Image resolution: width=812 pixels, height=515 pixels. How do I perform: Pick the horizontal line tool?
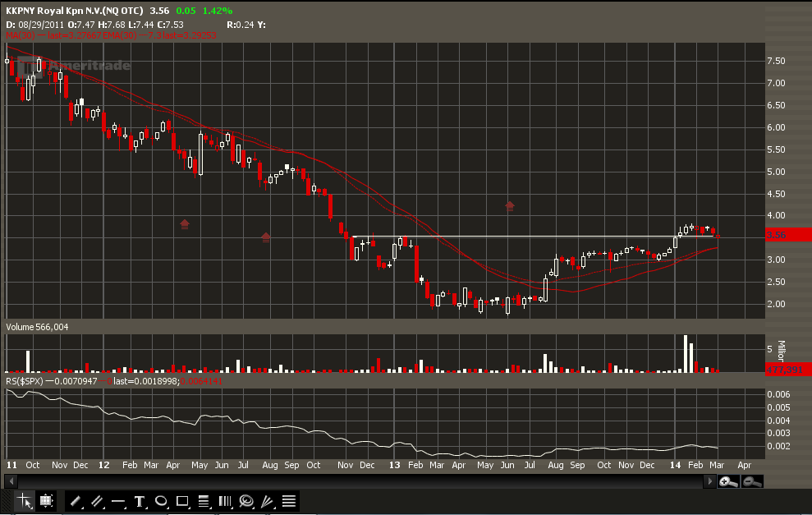117,501
